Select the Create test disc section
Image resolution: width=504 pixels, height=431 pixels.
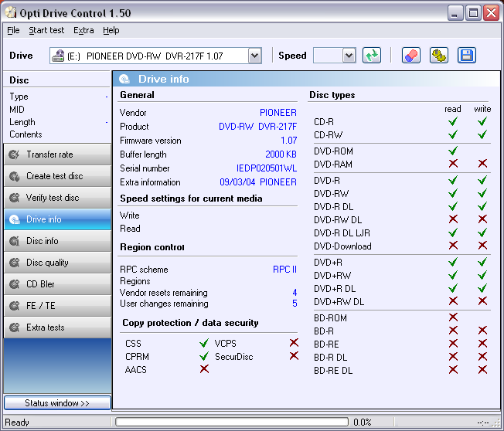click(57, 176)
